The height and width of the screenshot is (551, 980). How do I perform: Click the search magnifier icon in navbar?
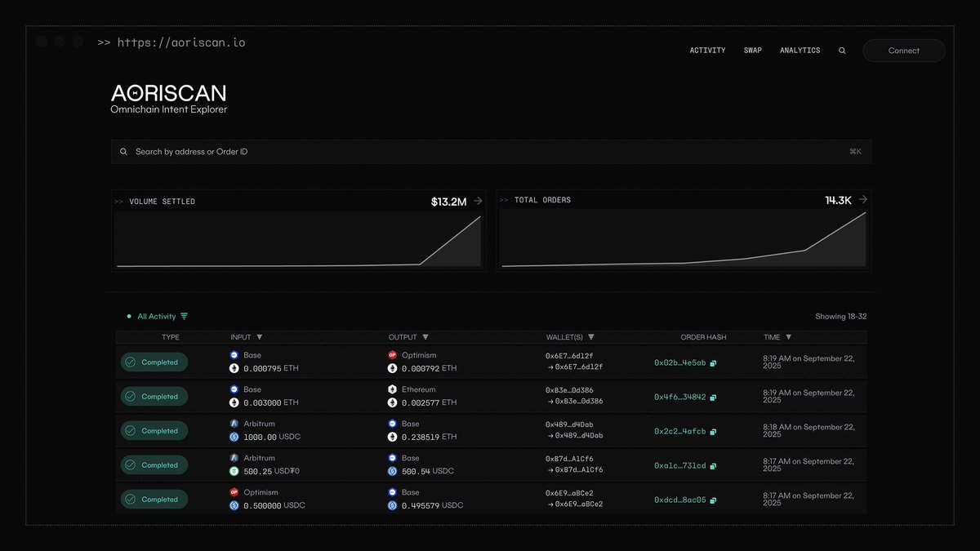coord(842,51)
